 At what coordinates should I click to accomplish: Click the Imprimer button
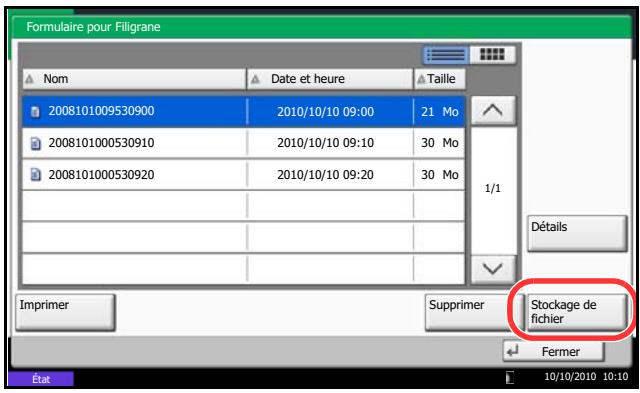point(65,312)
